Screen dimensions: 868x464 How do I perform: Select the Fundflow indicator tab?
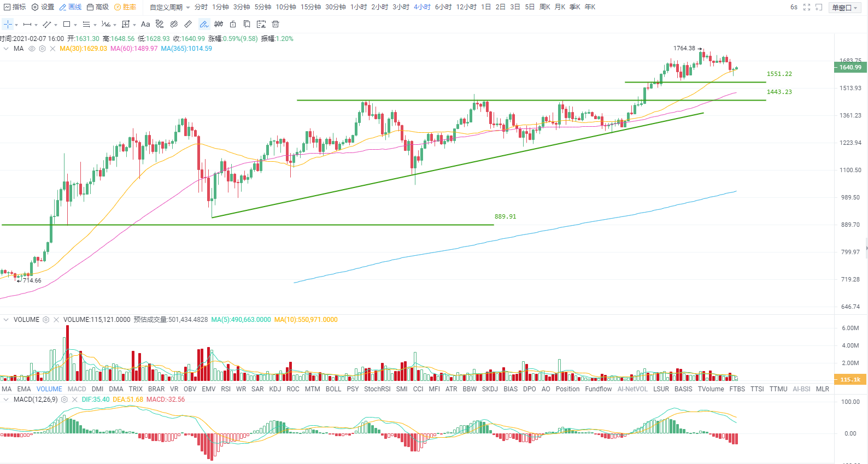coord(598,389)
